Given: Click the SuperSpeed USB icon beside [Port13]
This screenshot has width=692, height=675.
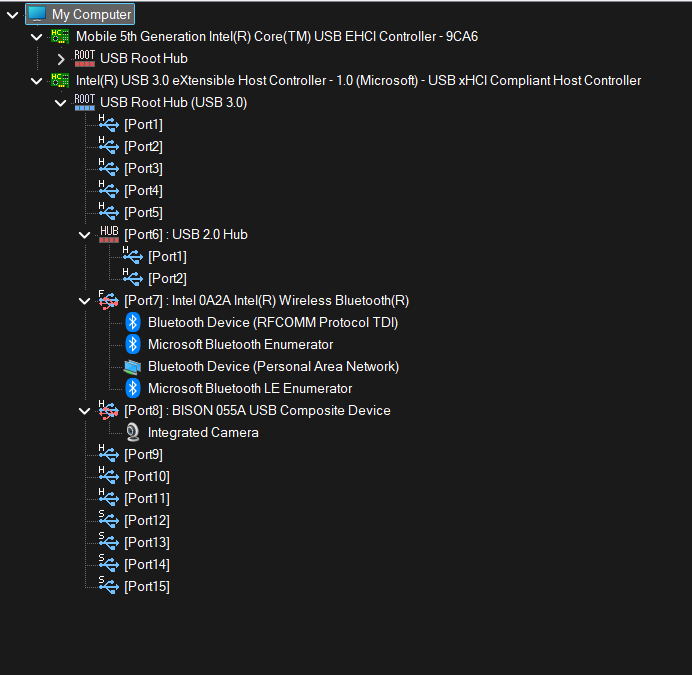Looking at the screenshot, I should pyautogui.click(x=108, y=541).
